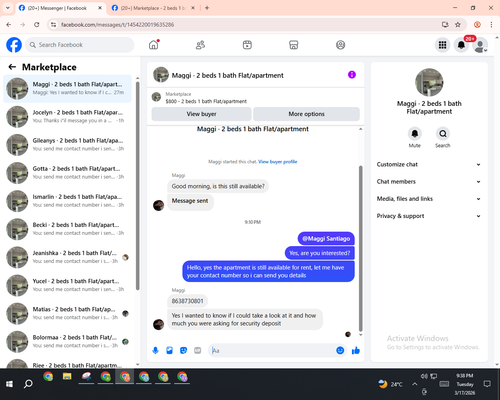This screenshot has height=400, width=500.
Task: Open a new browser tab
Action: click(207, 8)
